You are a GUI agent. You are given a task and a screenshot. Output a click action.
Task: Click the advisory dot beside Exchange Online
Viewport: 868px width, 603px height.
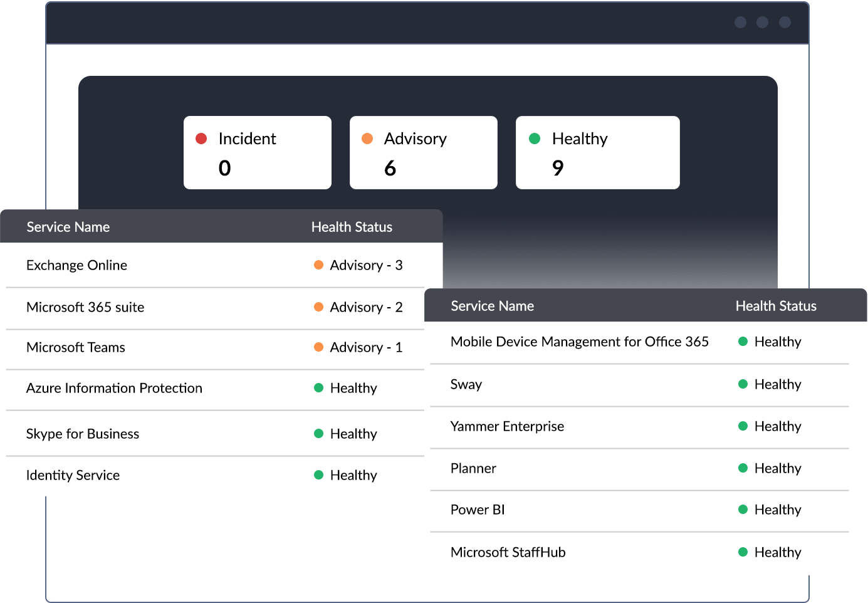click(x=318, y=265)
